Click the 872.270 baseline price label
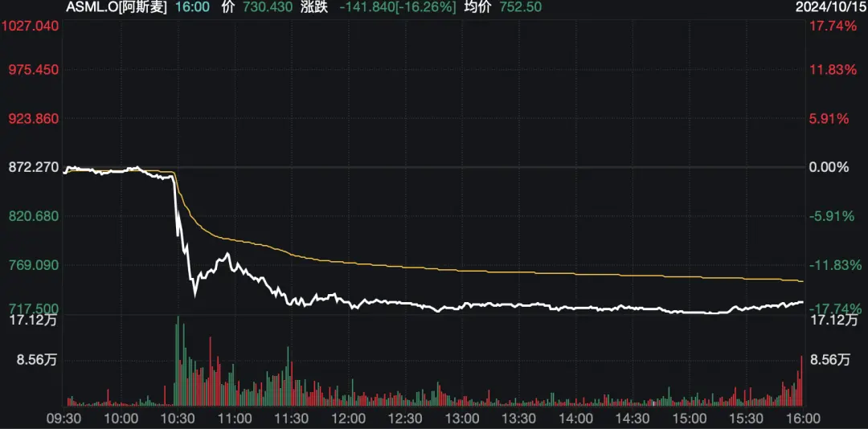 click(34, 166)
